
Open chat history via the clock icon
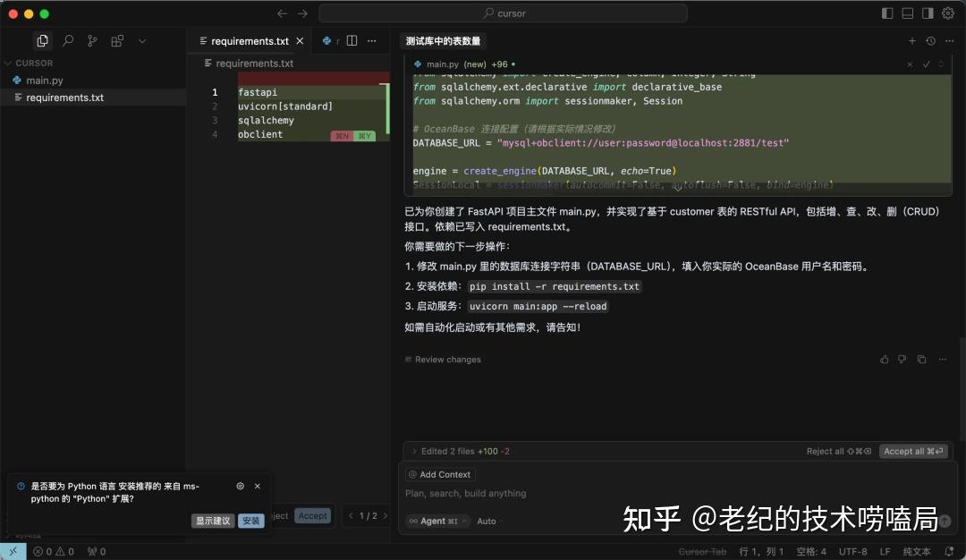pos(930,40)
